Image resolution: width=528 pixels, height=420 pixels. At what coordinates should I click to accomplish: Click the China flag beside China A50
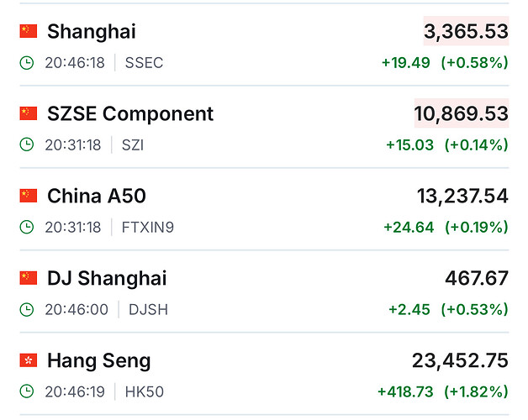point(29,196)
